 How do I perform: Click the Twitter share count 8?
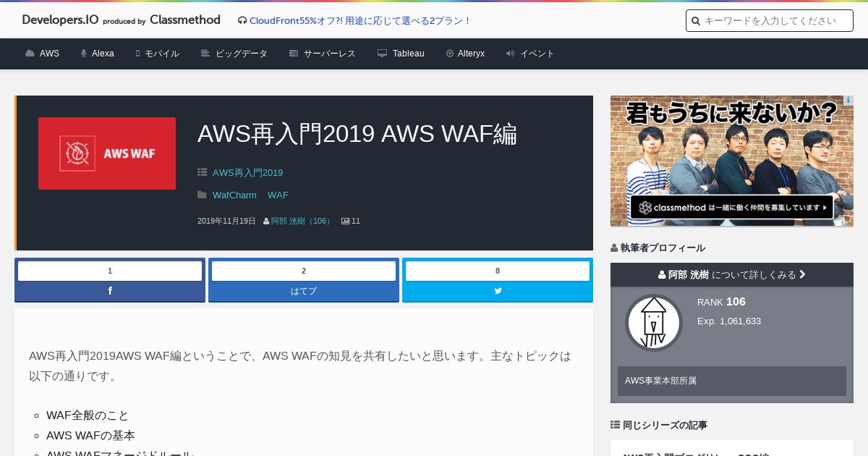tap(498, 271)
